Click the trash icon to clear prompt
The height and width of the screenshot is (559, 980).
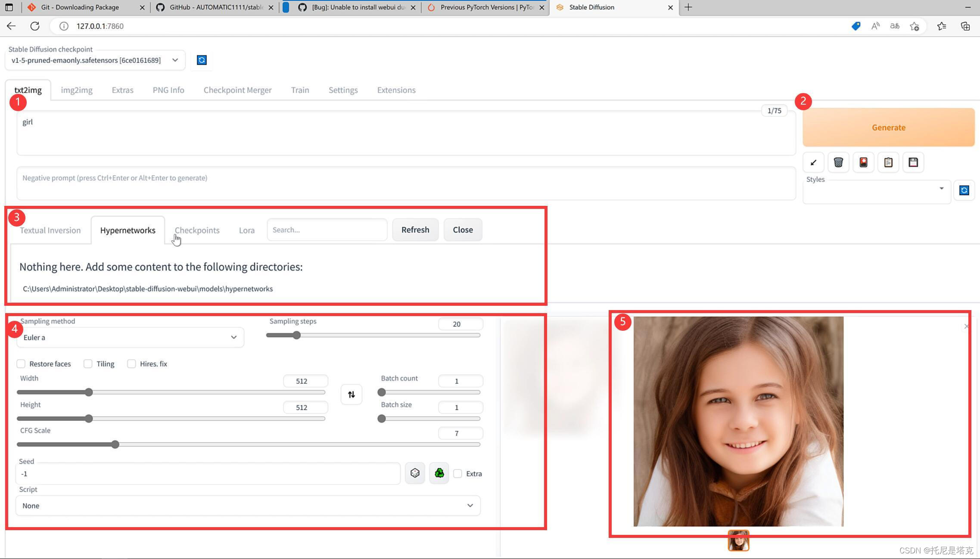tap(838, 162)
